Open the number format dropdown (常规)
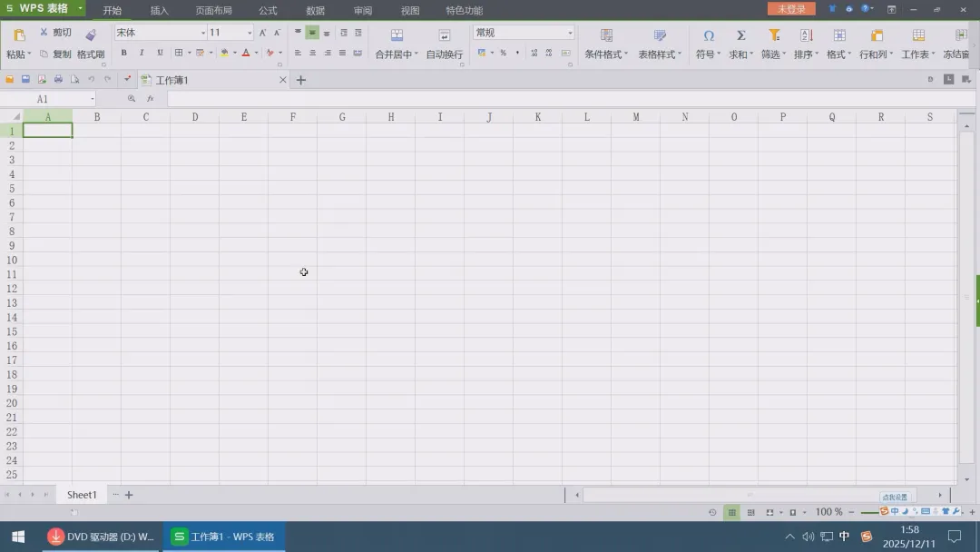Screen dimensions: 980x552 [570, 33]
